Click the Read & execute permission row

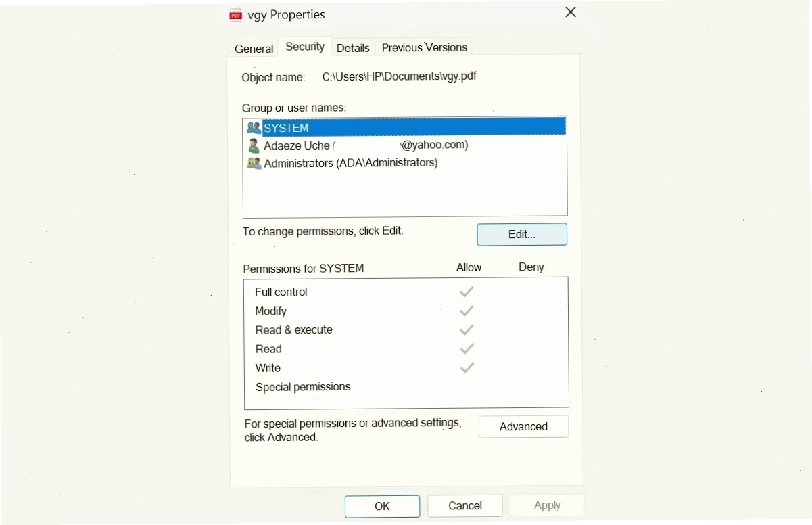point(406,330)
